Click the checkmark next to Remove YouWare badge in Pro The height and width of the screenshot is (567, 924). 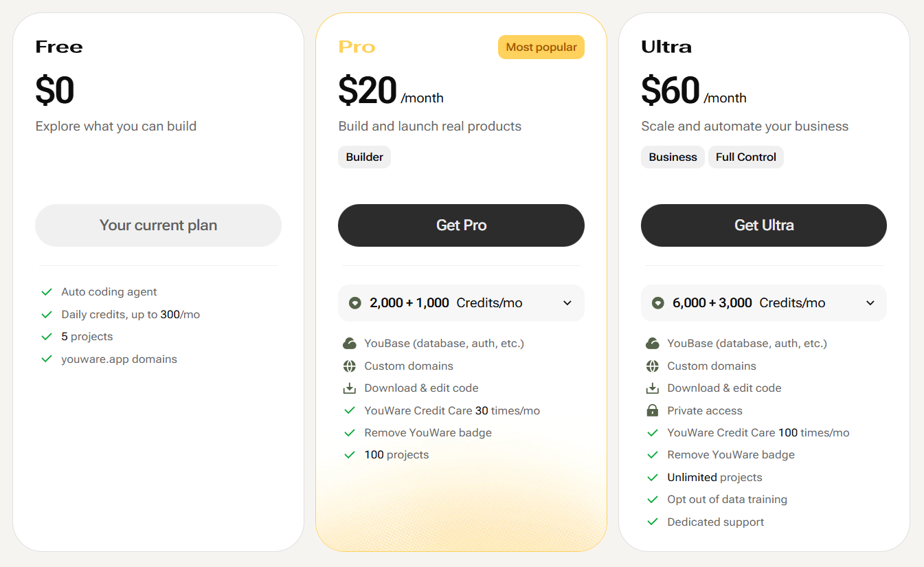tap(350, 433)
